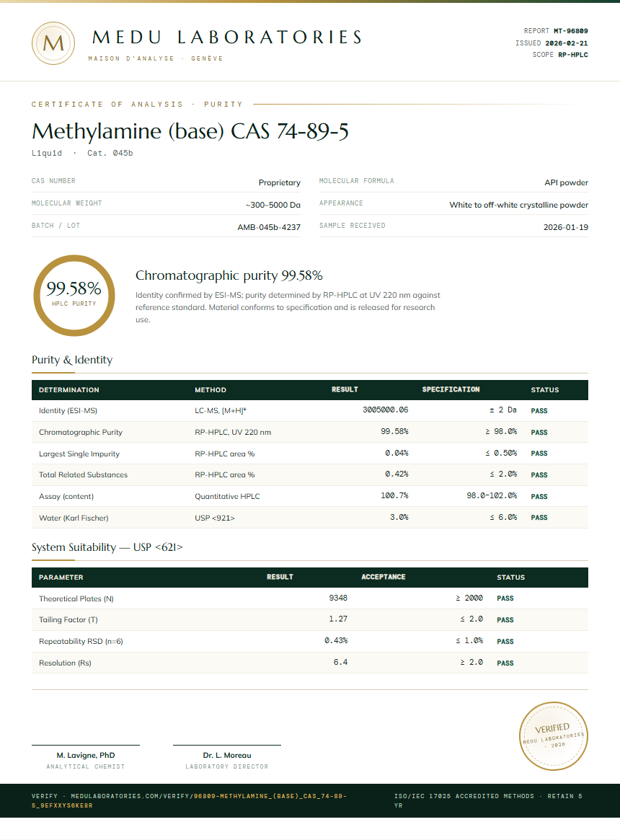620x840 pixels.
Task: Click the Quantitative HPLC method cell
Action: 227,497
